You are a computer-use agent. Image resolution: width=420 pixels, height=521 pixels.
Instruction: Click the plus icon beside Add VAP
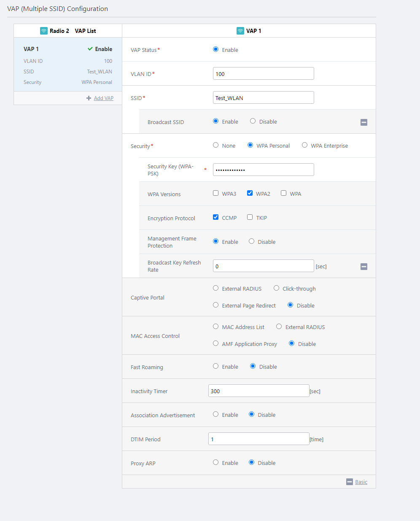(x=89, y=98)
